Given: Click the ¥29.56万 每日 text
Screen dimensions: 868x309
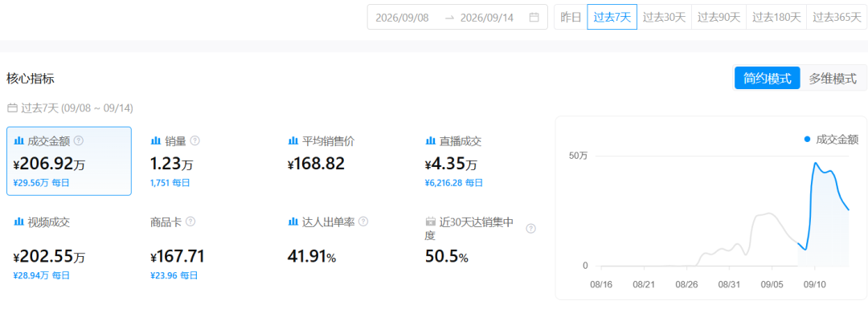Looking at the screenshot, I should pyautogui.click(x=42, y=182).
